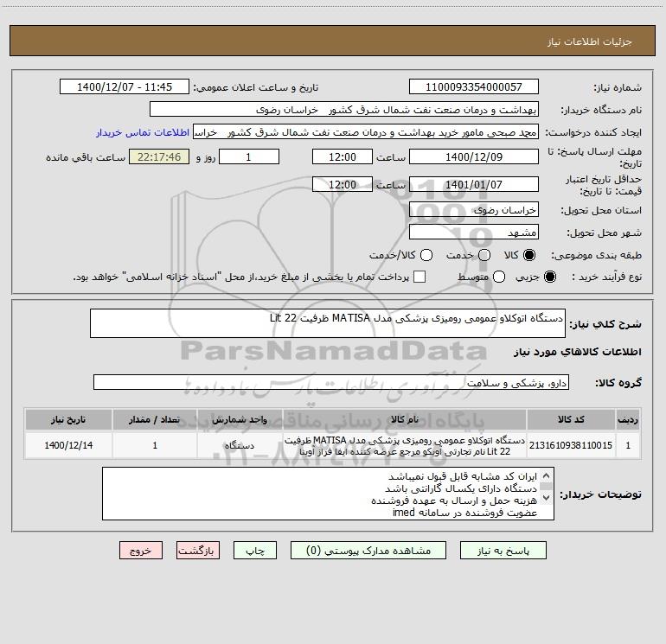
Task: Click the general description text area
Action: [328, 323]
